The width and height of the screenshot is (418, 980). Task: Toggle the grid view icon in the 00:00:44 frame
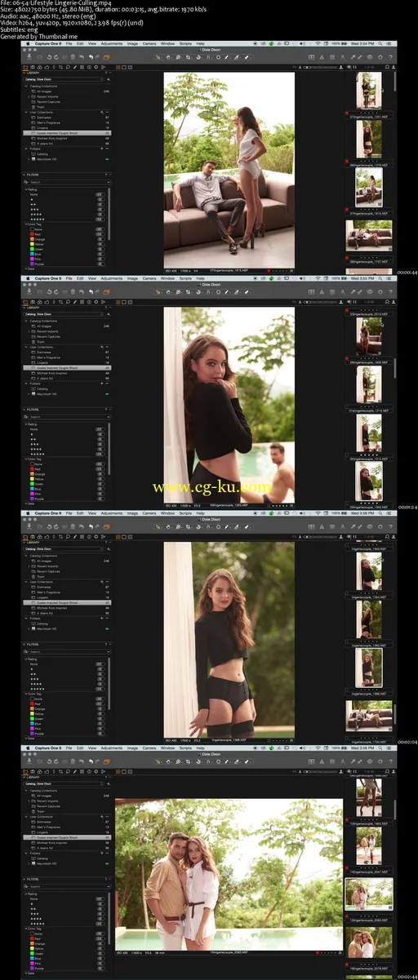point(311,57)
